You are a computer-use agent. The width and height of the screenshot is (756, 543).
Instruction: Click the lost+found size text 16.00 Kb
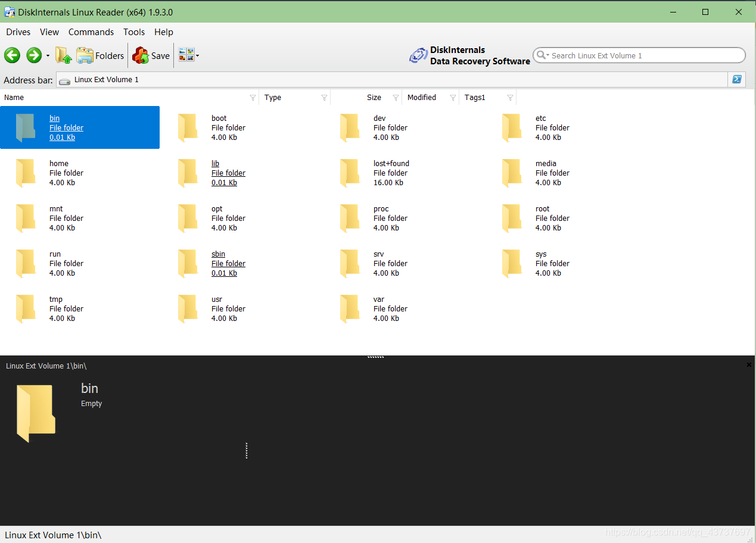388,183
